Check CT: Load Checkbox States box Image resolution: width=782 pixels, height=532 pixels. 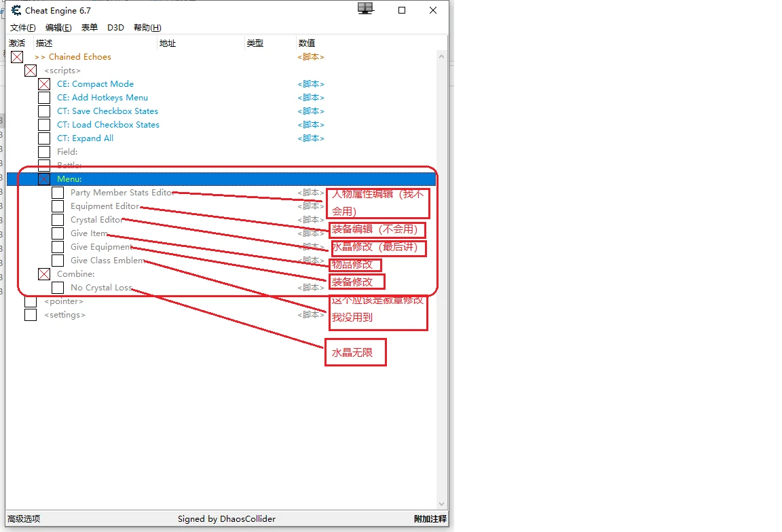coord(44,125)
